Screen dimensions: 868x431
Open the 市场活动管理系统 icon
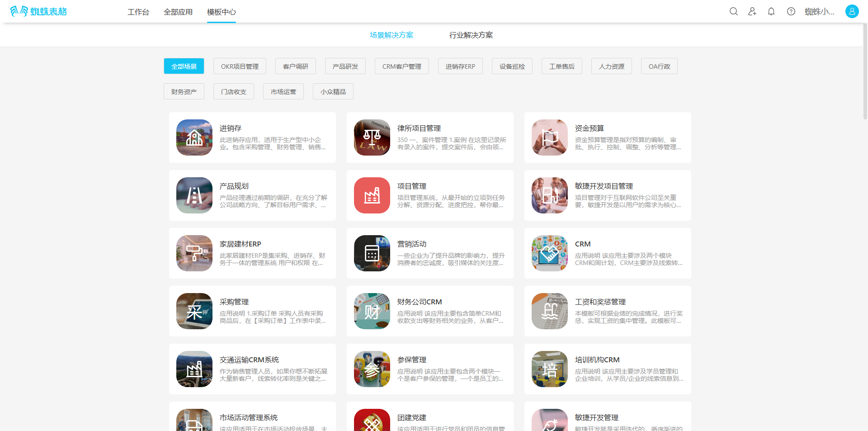pyautogui.click(x=194, y=420)
